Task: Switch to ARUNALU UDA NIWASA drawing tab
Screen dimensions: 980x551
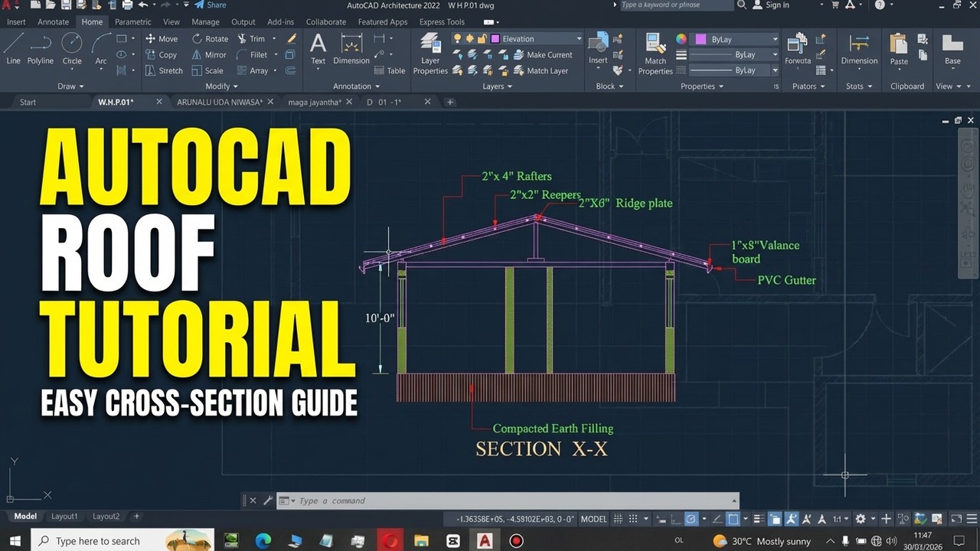Action: [x=220, y=102]
